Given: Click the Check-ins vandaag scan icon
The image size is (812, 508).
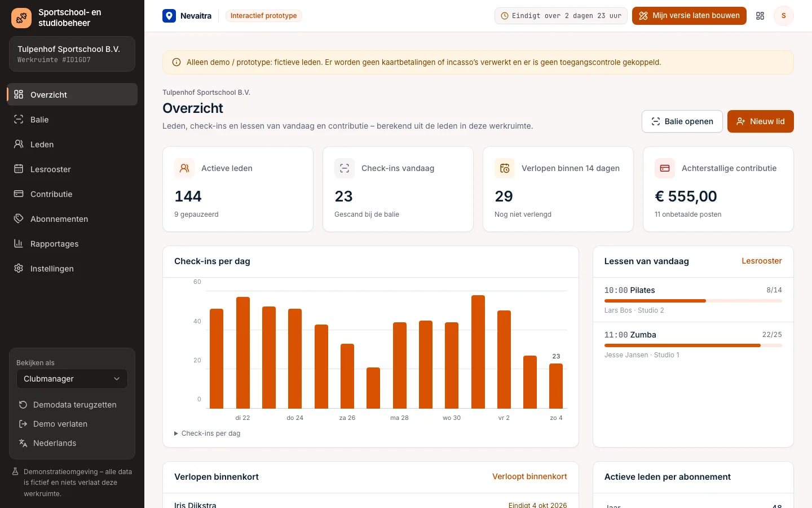Looking at the screenshot, I should click(x=345, y=168).
